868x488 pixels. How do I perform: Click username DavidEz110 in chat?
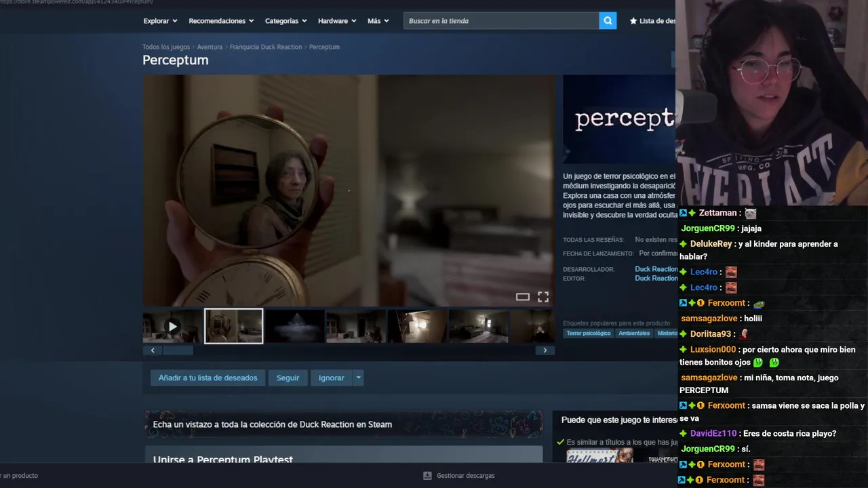(x=713, y=434)
